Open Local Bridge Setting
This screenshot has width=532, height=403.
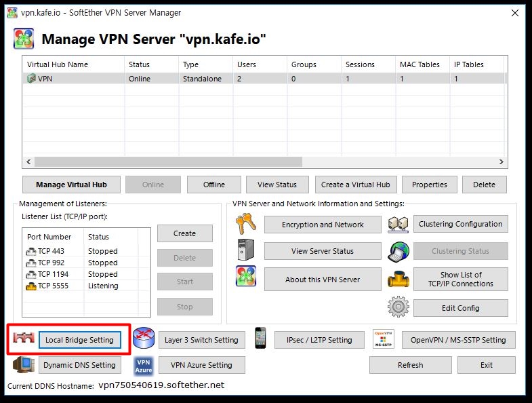tap(80, 340)
